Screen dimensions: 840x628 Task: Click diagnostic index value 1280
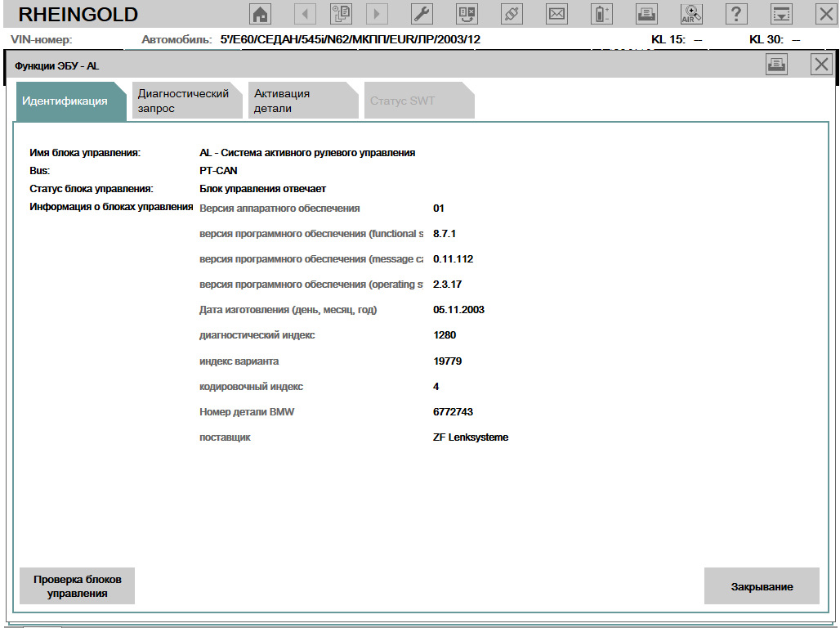coord(445,334)
